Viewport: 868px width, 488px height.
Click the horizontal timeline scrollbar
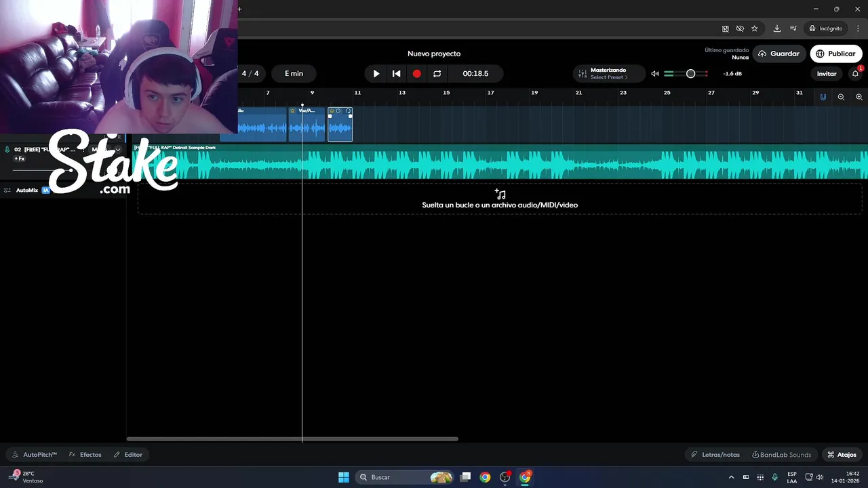pyautogui.click(x=292, y=439)
